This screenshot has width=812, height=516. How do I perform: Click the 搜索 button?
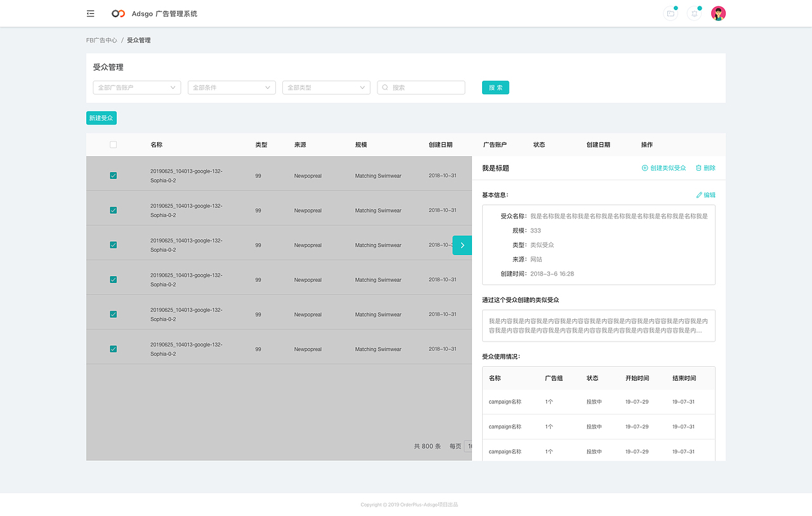click(495, 88)
